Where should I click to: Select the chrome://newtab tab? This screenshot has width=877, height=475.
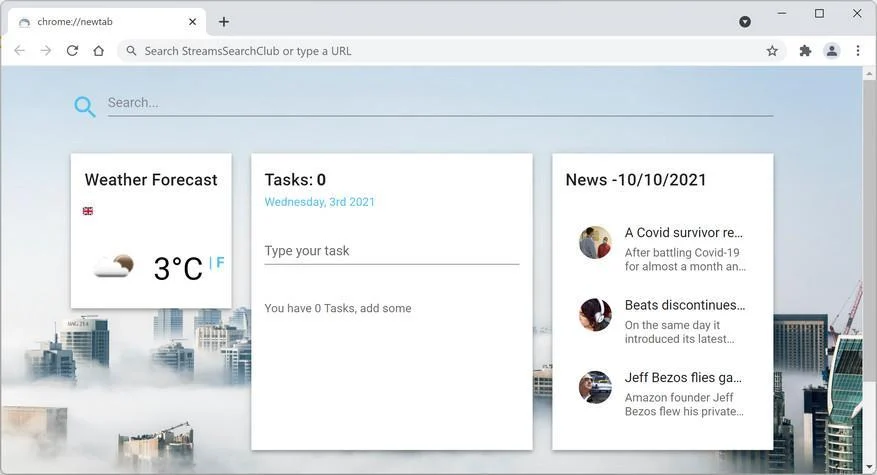pyautogui.click(x=106, y=22)
